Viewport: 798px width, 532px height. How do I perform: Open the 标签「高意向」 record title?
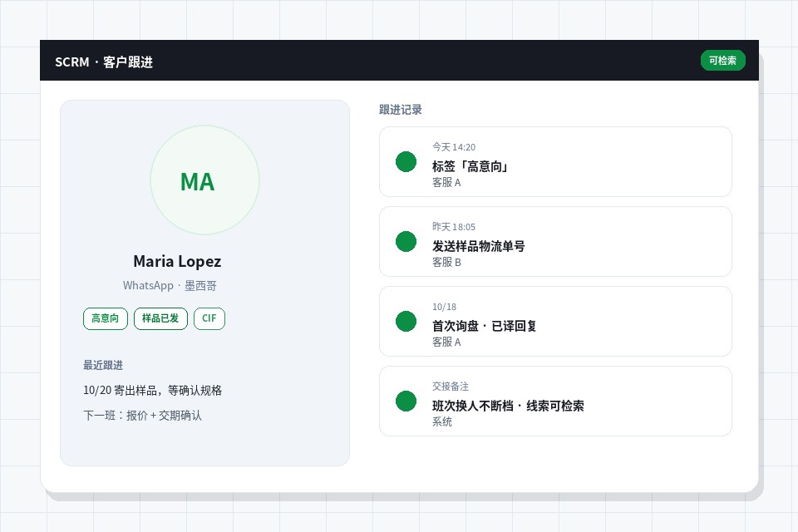[470, 166]
